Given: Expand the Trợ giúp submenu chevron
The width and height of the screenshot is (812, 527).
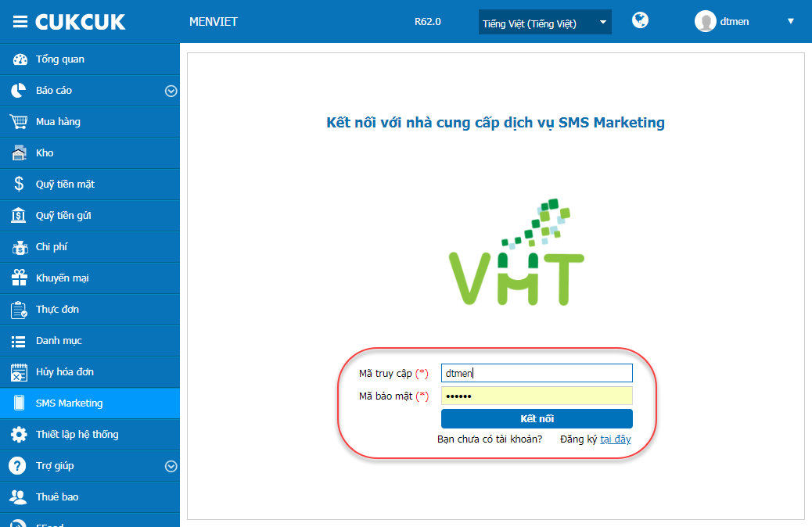Looking at the screenshot, I should (171, 467).
